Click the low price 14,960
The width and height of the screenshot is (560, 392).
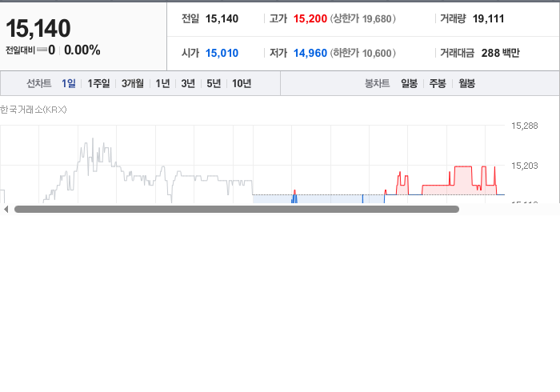tap(310, 53)
